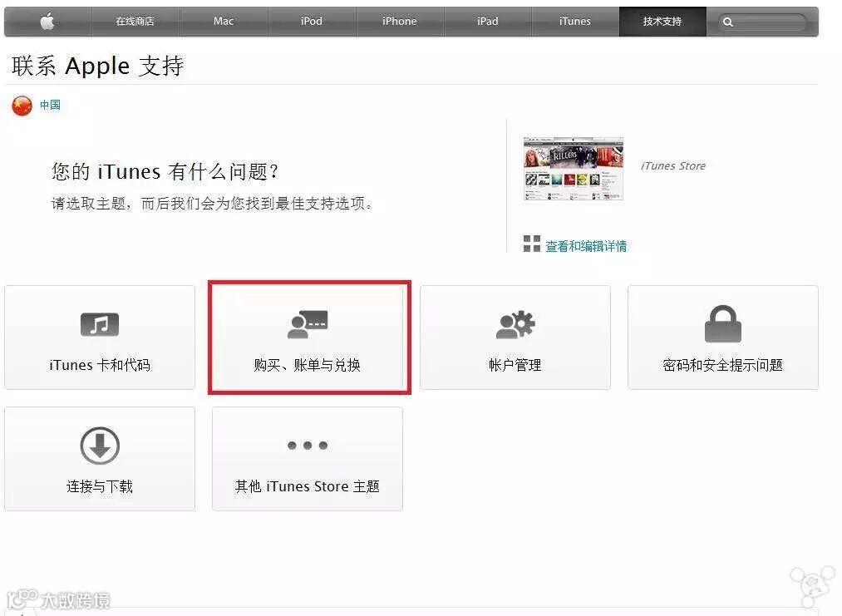Choose the 连接与下载 topic
The image size is (842, 616).
click(x=100, y=459)
